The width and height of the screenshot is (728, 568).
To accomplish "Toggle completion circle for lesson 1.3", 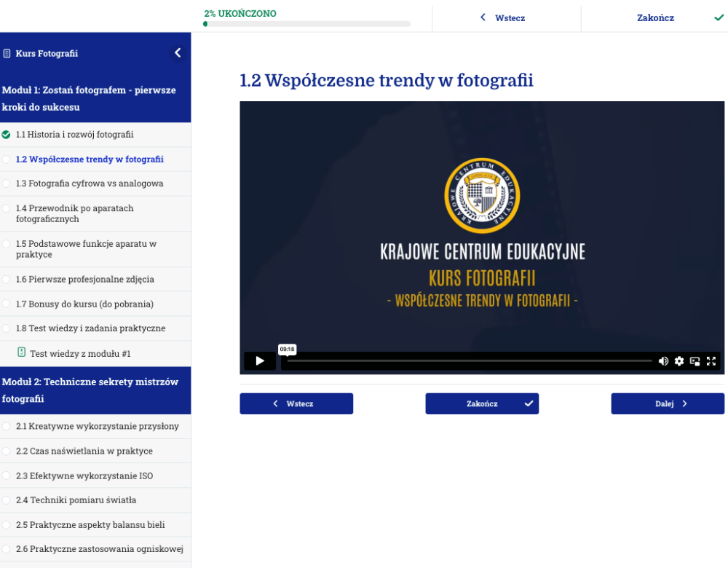I will (x=6, y=184).
